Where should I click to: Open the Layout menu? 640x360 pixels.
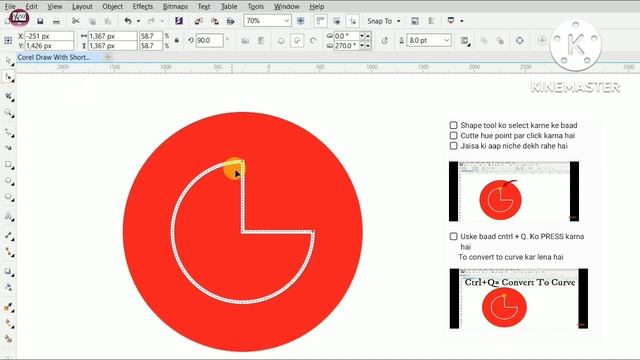pyautogui.click(x=82, y=7)
